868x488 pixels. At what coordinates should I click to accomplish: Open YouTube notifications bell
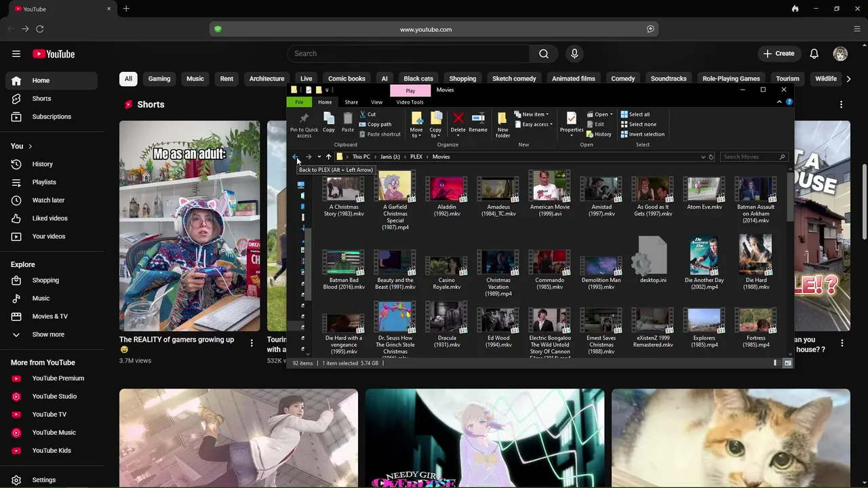click(814, 54)
